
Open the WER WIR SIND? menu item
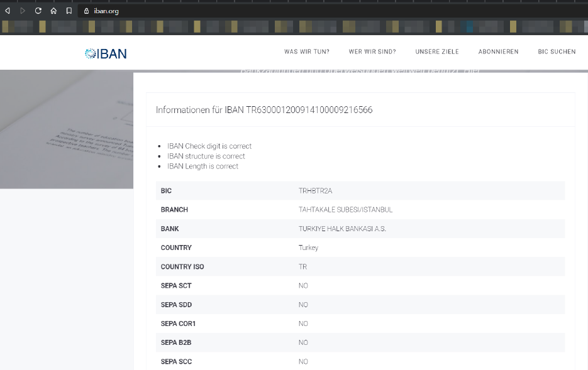pyautogui.click(x=372, y=52)
